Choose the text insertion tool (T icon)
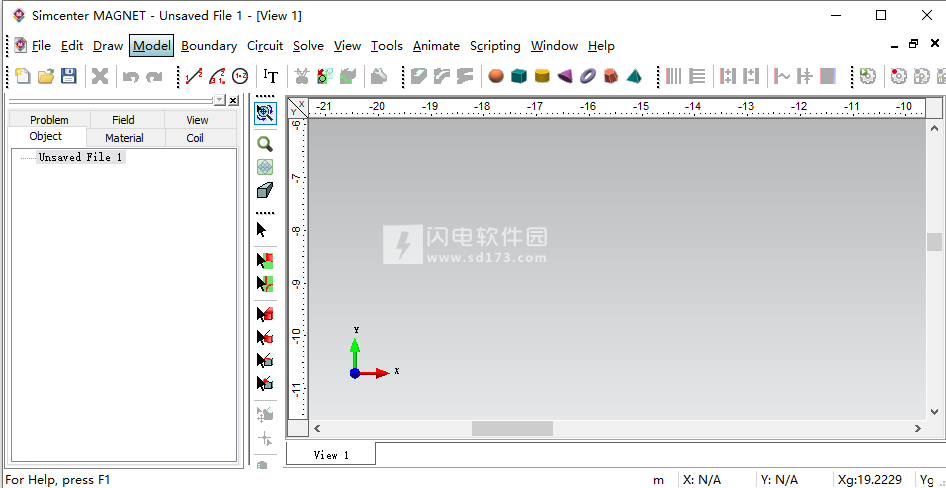This screenshot has height=488, width=946. [271, 76]
